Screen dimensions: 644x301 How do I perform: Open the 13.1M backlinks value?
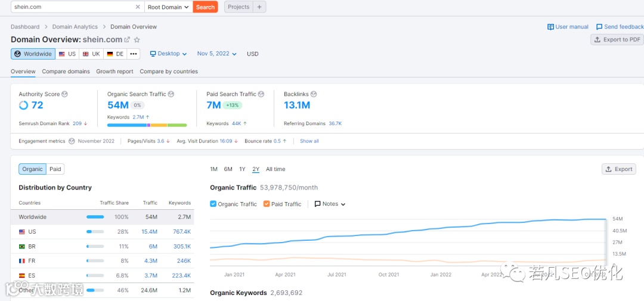297,105
